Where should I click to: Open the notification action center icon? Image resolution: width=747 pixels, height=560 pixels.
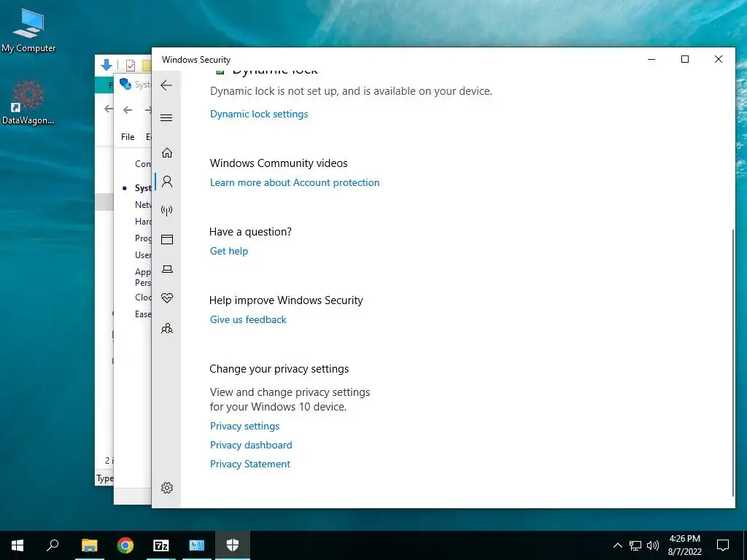pos(723,545)
